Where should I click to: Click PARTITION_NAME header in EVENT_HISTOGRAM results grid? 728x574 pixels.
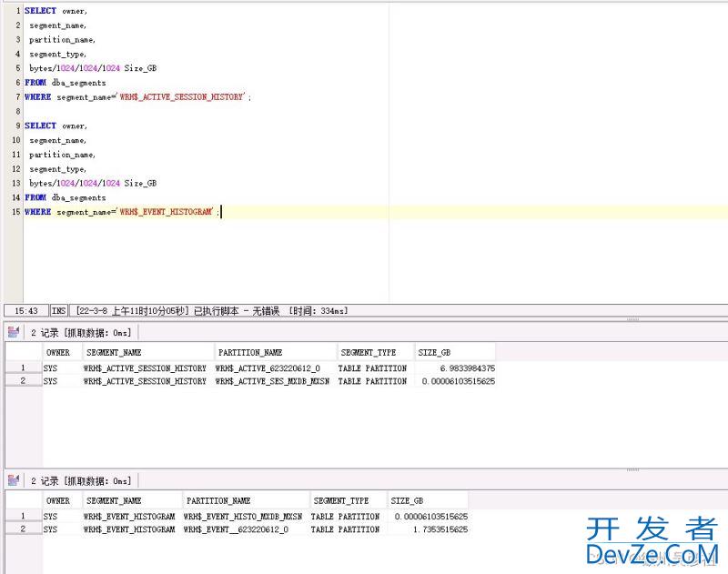(x=246, y=500)
